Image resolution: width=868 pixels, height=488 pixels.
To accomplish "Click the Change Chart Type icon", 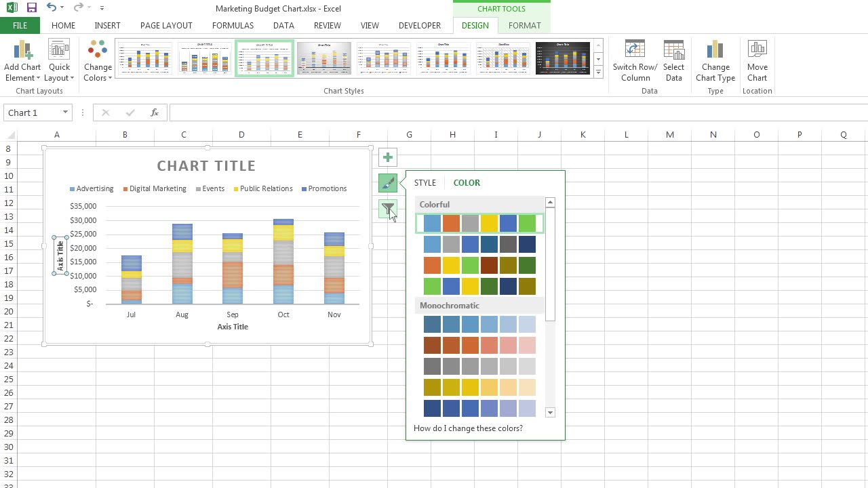I will click(x=715, y=51).
